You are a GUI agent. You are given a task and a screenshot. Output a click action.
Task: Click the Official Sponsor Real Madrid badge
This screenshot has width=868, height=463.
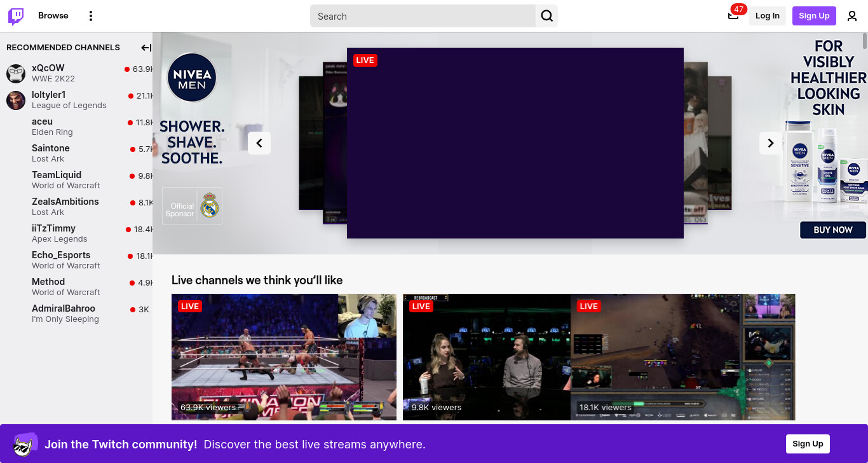(192, 205)
